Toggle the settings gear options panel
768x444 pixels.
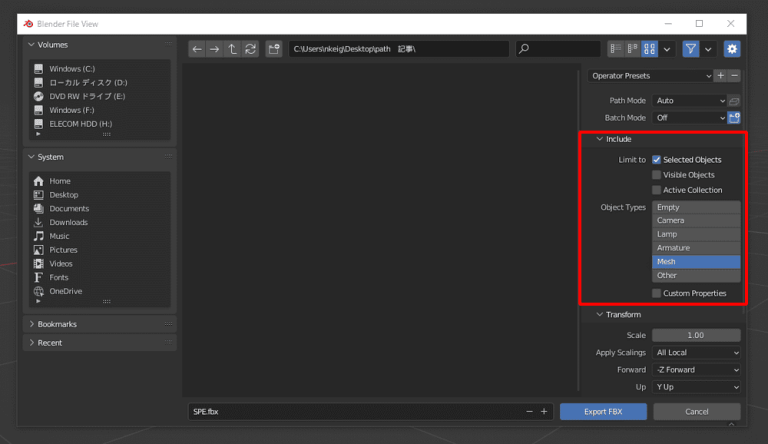pos(732,48)
